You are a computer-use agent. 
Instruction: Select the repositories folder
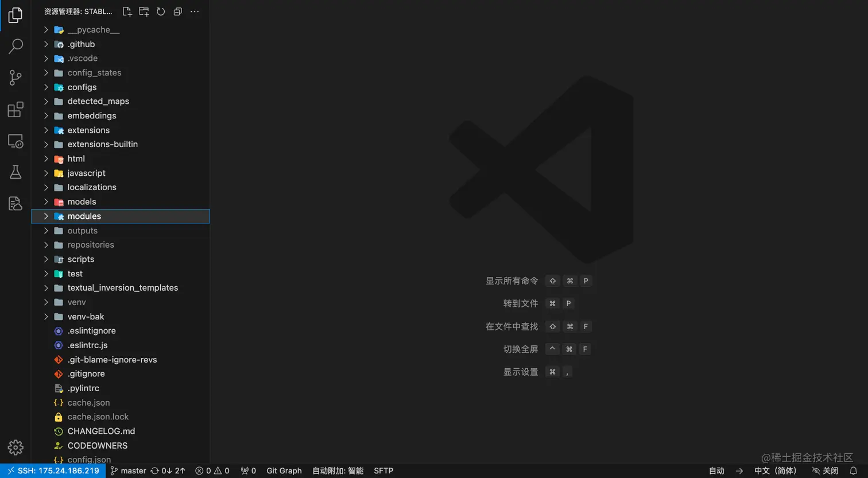(x=121, y=245)
